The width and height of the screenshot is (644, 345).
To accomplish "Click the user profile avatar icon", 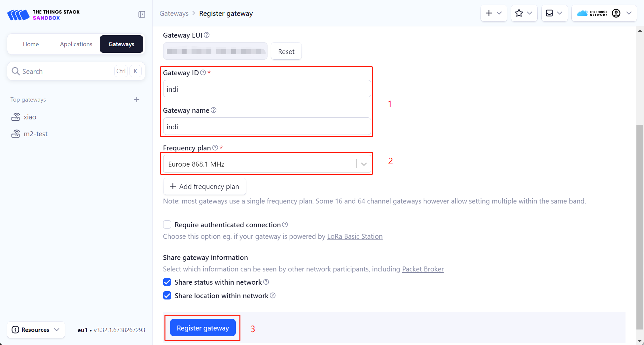I will click(616, 13).
